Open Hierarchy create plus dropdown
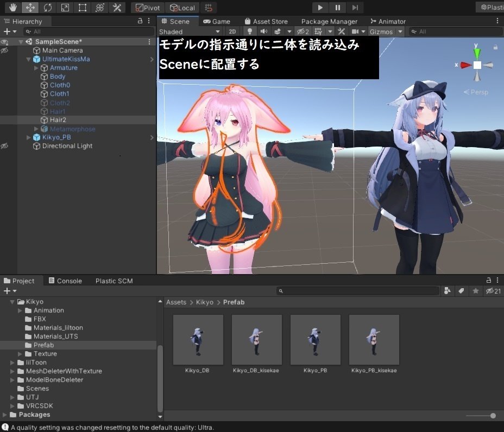 [x=10, y=31]
